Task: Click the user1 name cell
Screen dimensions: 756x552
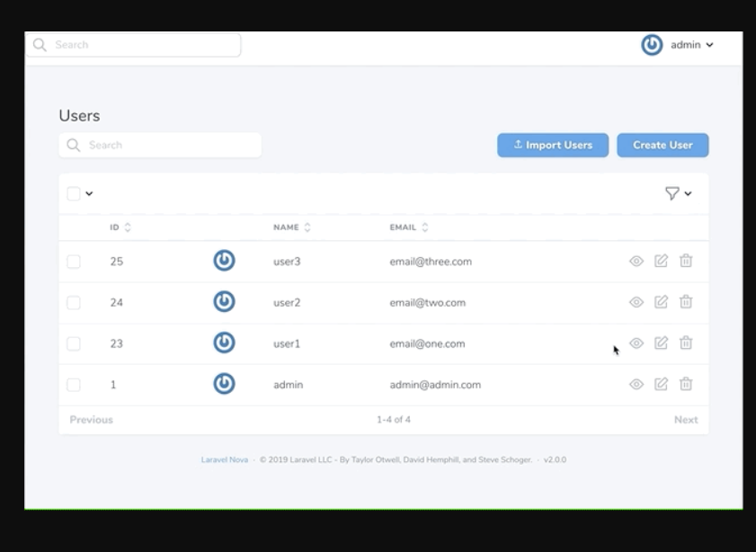Action: (287, 343)
